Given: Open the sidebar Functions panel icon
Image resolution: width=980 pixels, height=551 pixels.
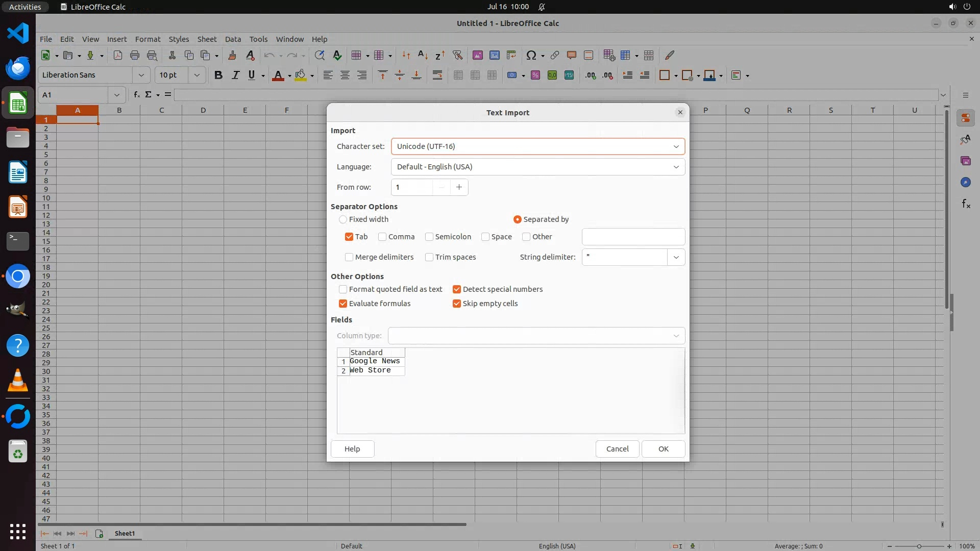Looking at the screenshot, I should pyautogui.click(x=966, y=204).
